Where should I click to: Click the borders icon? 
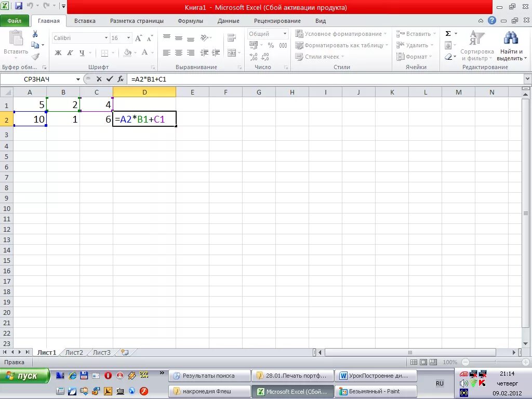pos(105,53)
